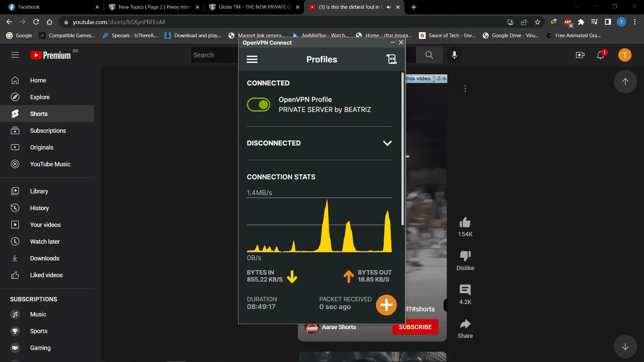Open Liked videos in the sidebar
Image resolution: width=644 pixels, height=362 pixels.
47,275
